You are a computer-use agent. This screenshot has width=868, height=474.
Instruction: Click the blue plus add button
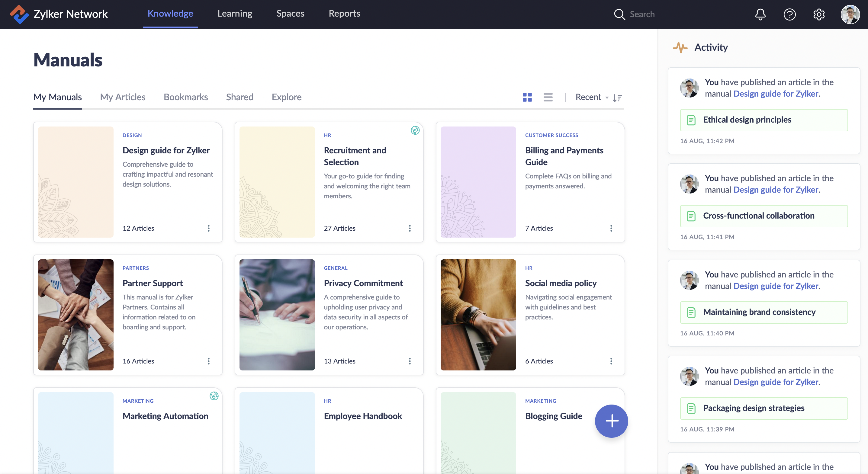pos(611,421)
